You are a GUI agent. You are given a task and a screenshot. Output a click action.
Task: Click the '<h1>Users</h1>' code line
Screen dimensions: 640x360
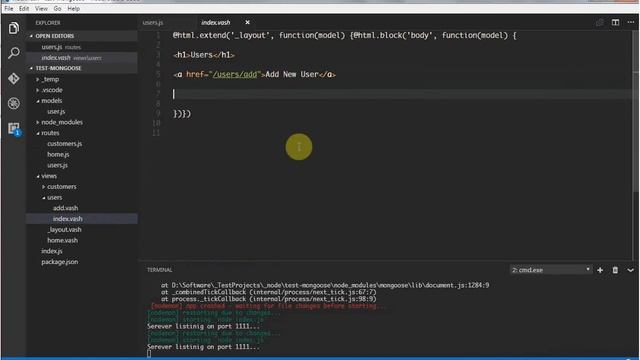click(x=204, y=55)
